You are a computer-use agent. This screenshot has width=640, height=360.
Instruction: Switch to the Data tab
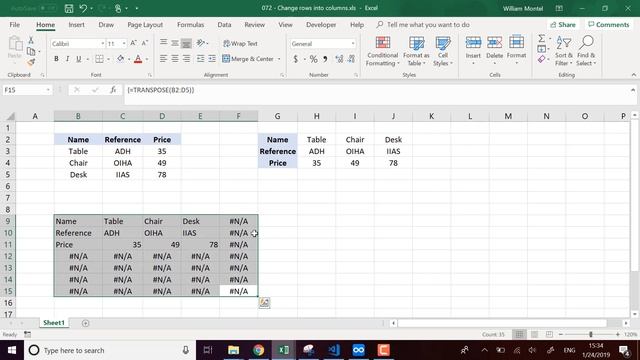tap(224, 24)
